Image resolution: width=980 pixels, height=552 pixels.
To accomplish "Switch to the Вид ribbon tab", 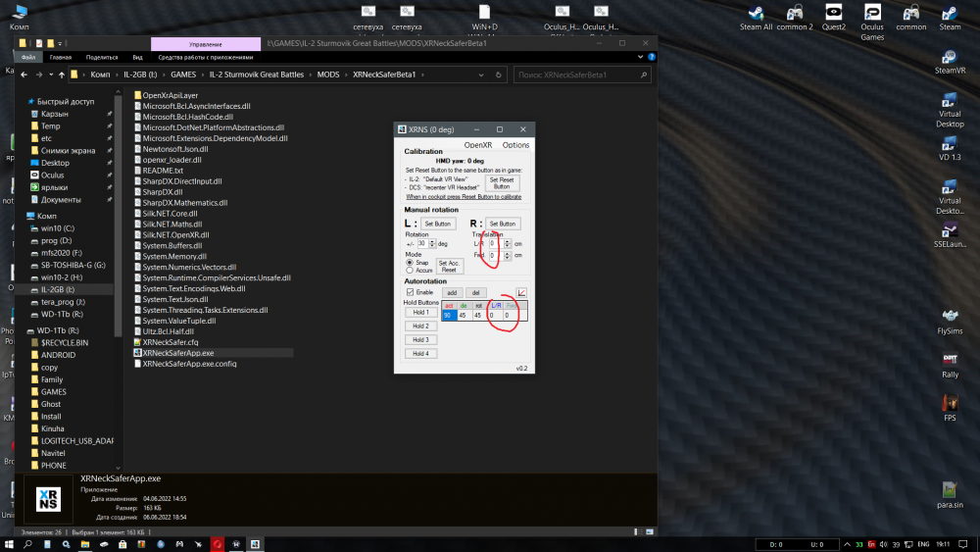I will [x=137, y=57].
